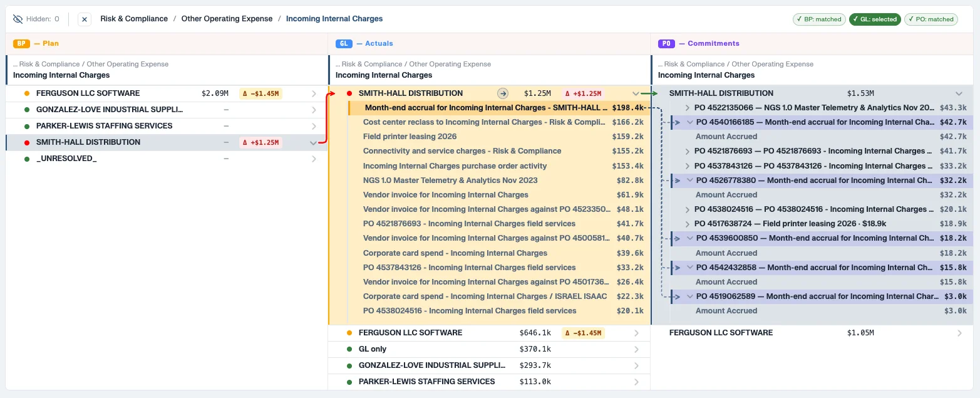Image resolution: width=980 pixels, height=398 pixels.
Task: Select Month-end accrual $198.4k line in Actuals
Action: (x=500, y=108)
